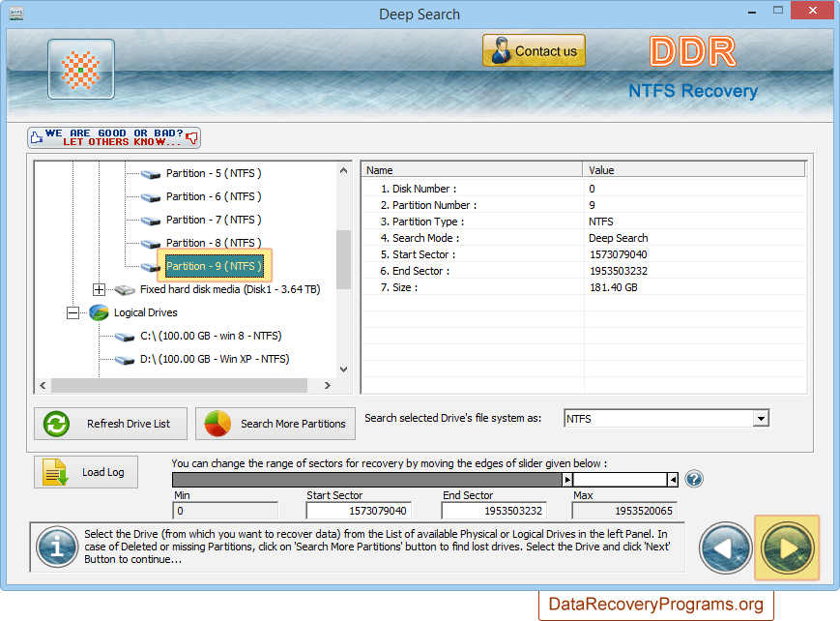Minimize the Deep Search window
The width and height of the screenshot is (840, 621).
tap(752, 12)
